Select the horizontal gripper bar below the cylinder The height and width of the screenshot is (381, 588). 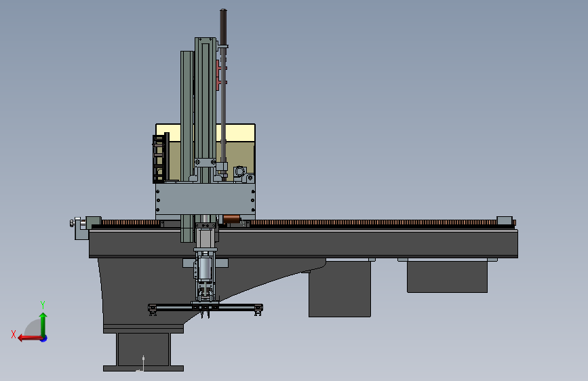coord(205,308)
